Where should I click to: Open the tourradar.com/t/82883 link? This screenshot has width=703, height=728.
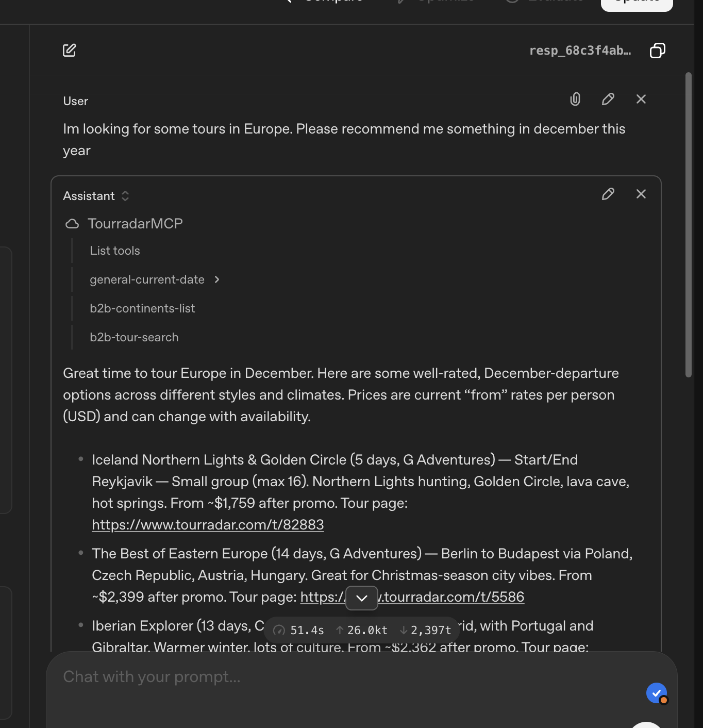208,525
